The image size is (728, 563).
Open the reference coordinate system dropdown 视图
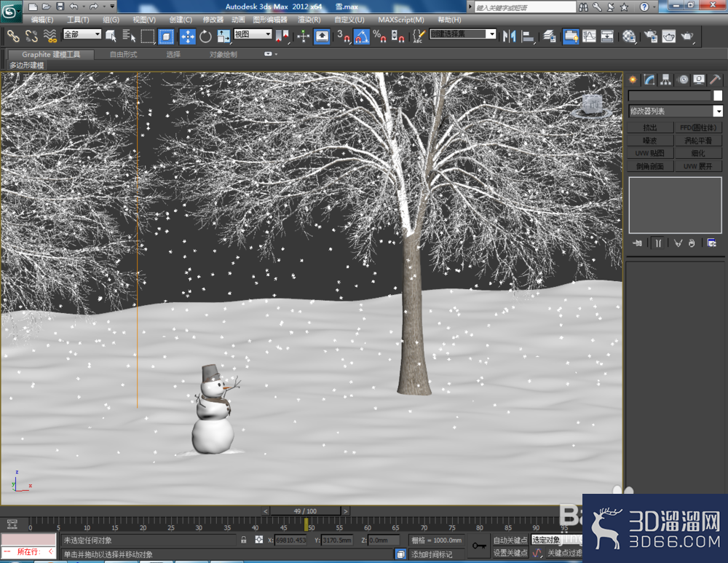coord(253,34)
